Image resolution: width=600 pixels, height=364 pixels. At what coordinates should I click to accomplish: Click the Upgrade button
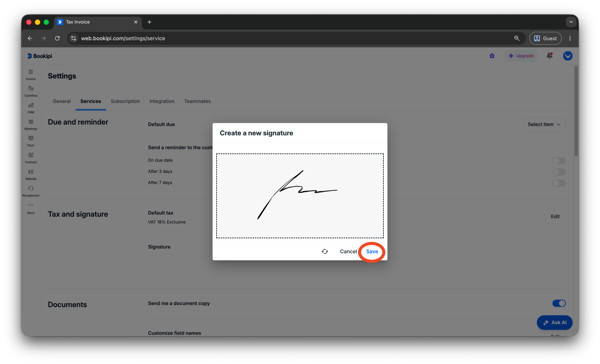tap(521, 56)
